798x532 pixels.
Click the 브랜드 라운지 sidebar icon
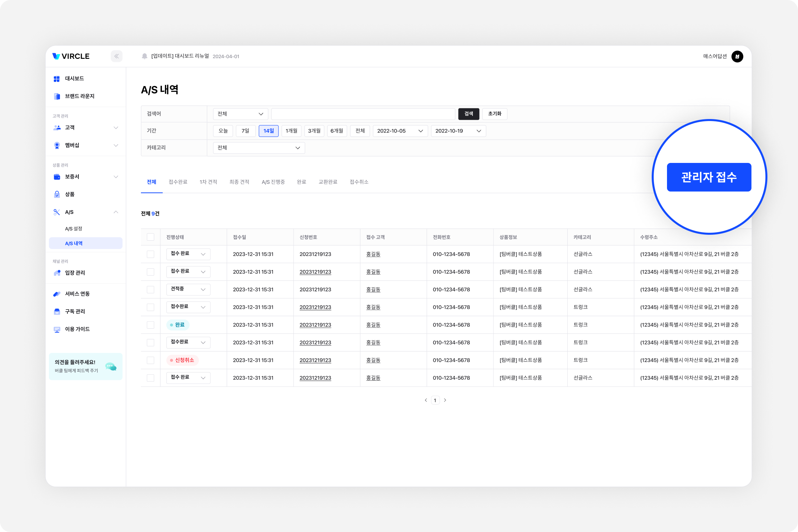(x=57, y=96)
